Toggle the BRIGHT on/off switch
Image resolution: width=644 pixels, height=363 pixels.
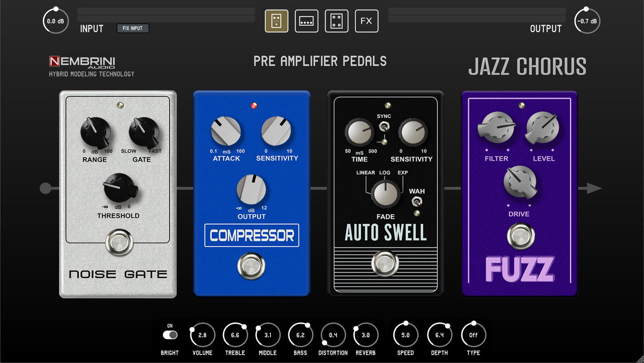170,335
